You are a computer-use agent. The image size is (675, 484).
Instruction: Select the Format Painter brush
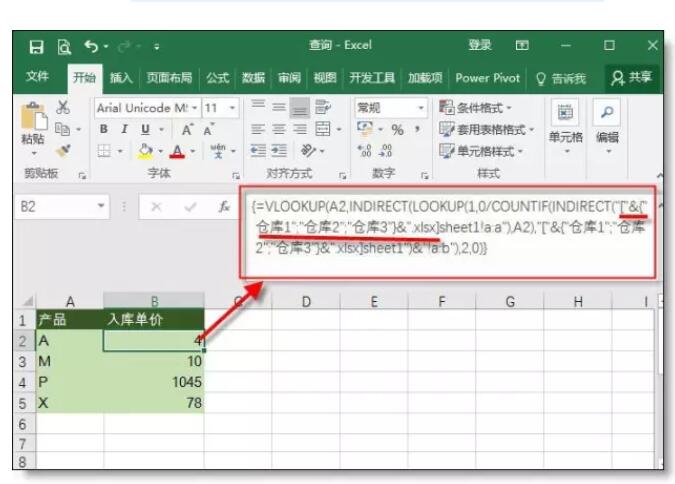(63, 151)
